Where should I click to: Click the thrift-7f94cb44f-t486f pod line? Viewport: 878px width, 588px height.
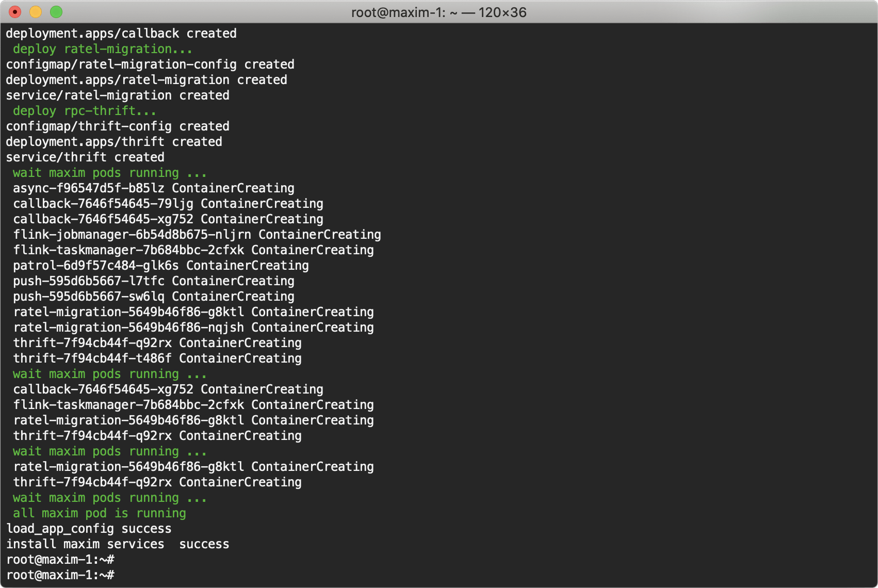pos(157,358)
